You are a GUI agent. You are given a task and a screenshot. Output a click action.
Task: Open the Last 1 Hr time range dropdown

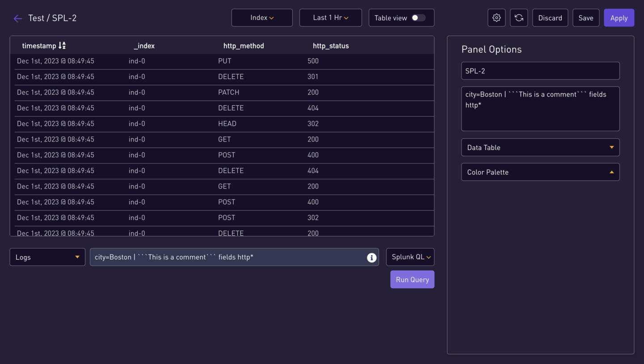coord(330,18)
